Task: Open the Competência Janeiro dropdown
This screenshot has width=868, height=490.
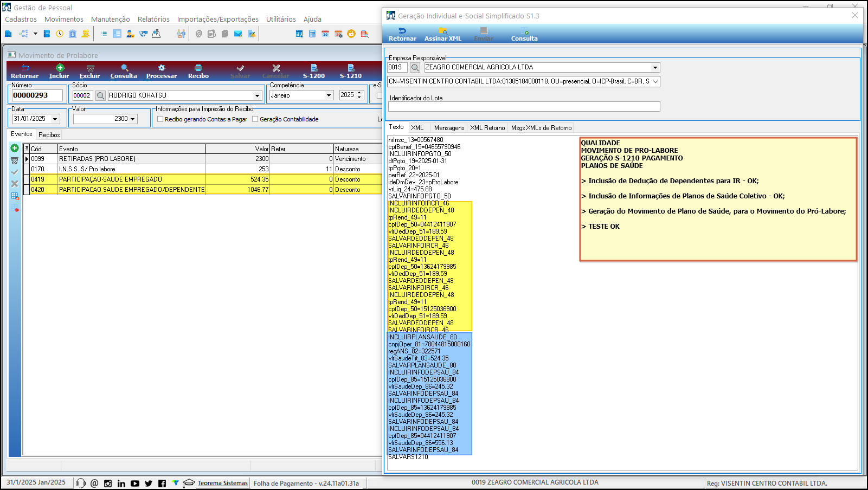Action: pos(329,95)
